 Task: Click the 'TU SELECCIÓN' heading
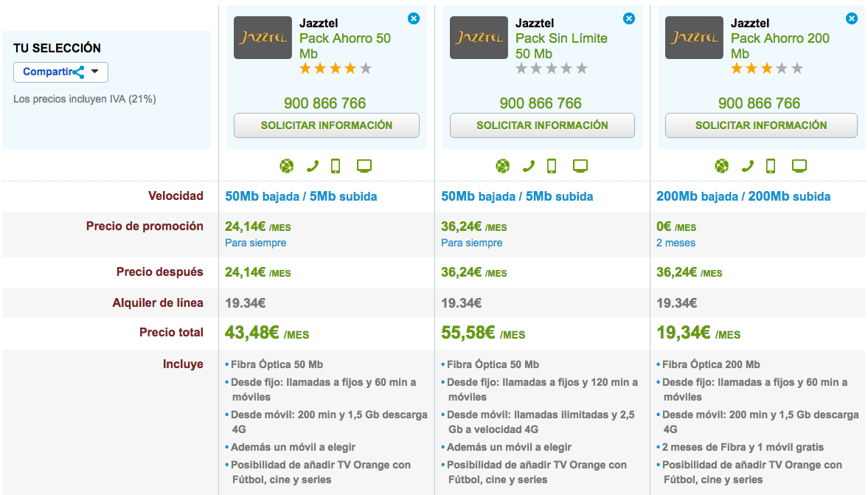tap(57, 48)
